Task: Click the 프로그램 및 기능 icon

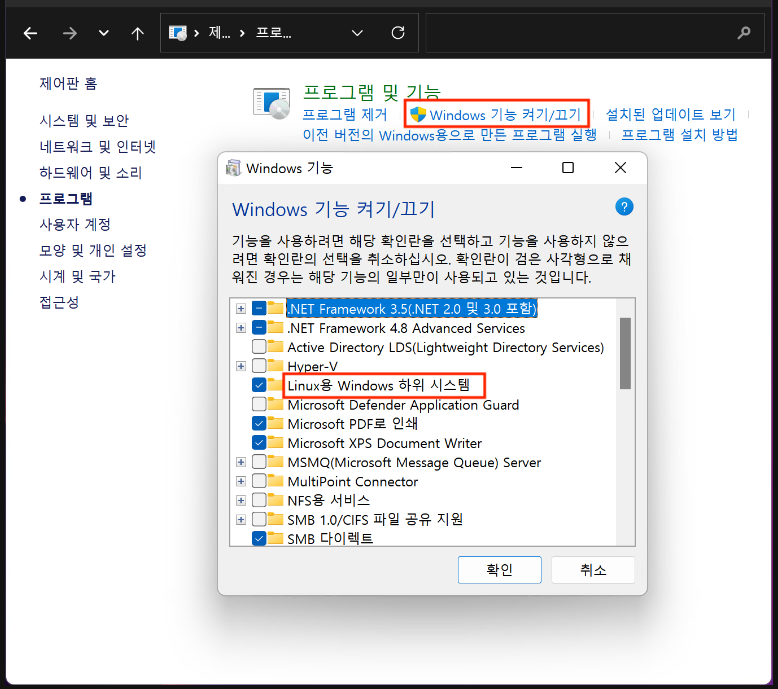Action: [271, 103]
